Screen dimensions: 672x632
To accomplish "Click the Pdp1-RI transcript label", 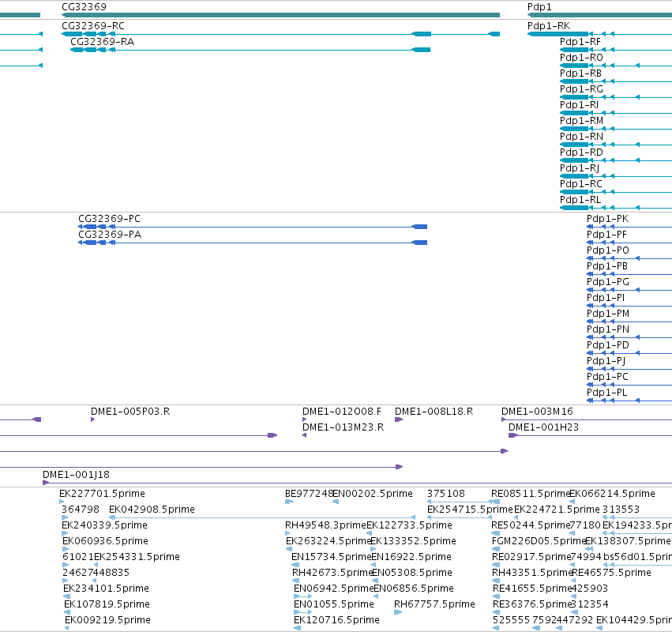I will click(x=579, y=104).
